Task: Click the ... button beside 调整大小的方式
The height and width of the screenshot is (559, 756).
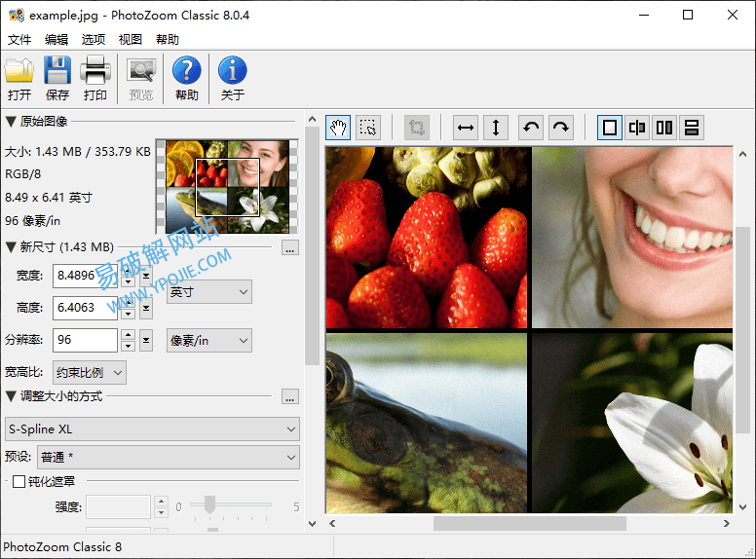Action: click(289, 396)
